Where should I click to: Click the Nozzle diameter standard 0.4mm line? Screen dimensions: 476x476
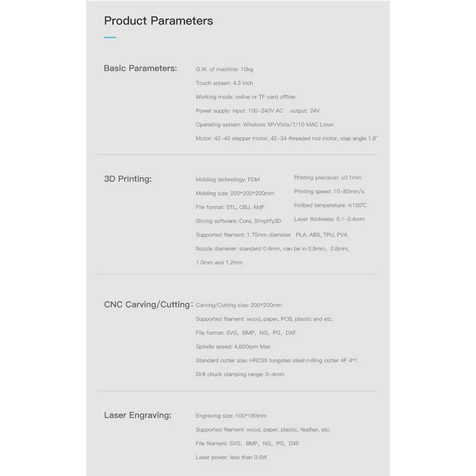[x=272, y=248]
